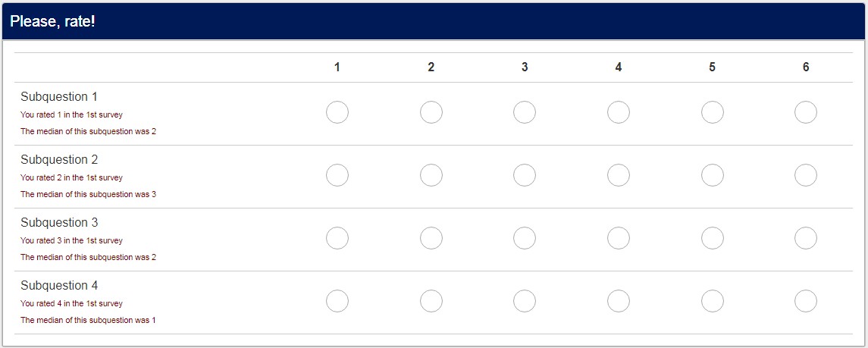This screenshot has height=348, width=868.
Task: Choose rating 5 for Subquestion 2
Action: point(712,175)
